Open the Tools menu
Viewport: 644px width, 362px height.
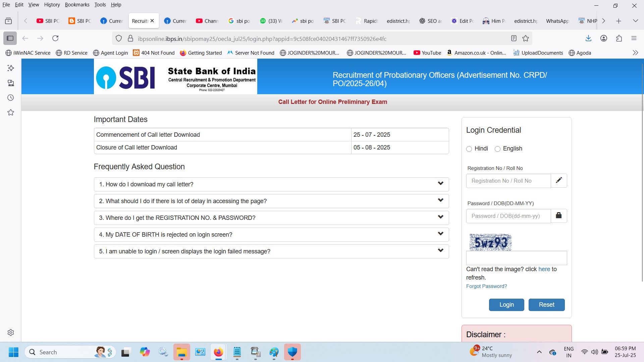click(100, 5)
